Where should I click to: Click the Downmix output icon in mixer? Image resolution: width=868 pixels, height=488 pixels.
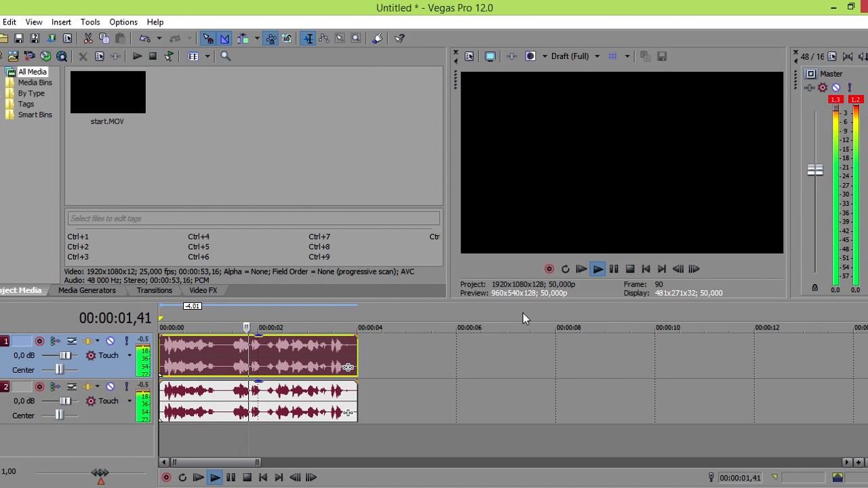(848, 56)
